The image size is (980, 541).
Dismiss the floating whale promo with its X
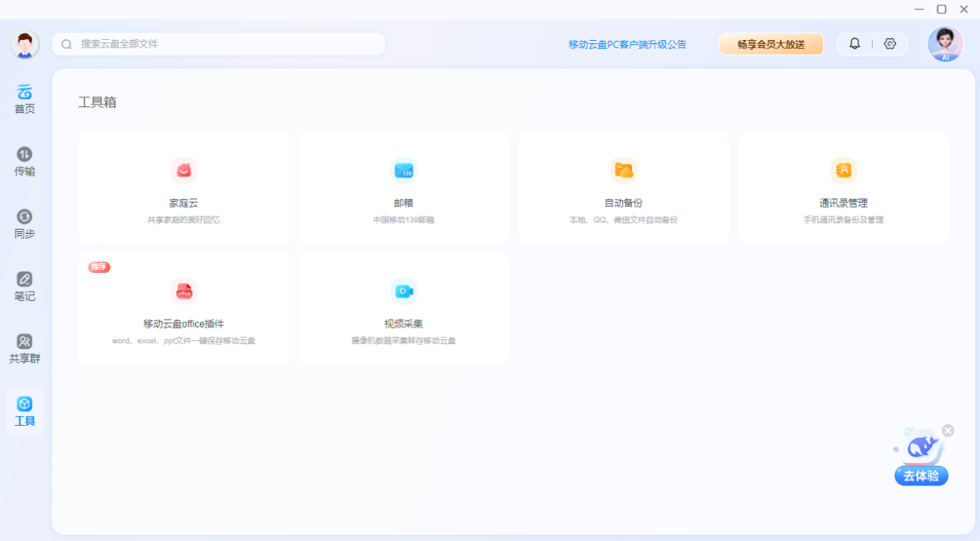click(x=947, y=430)
